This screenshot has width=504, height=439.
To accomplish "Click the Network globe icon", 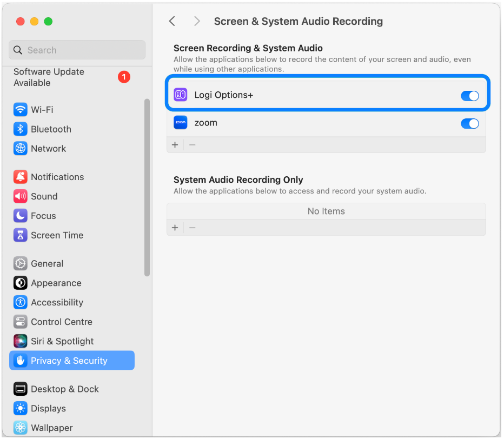I will pyautogui.click(x=21, y=149).
